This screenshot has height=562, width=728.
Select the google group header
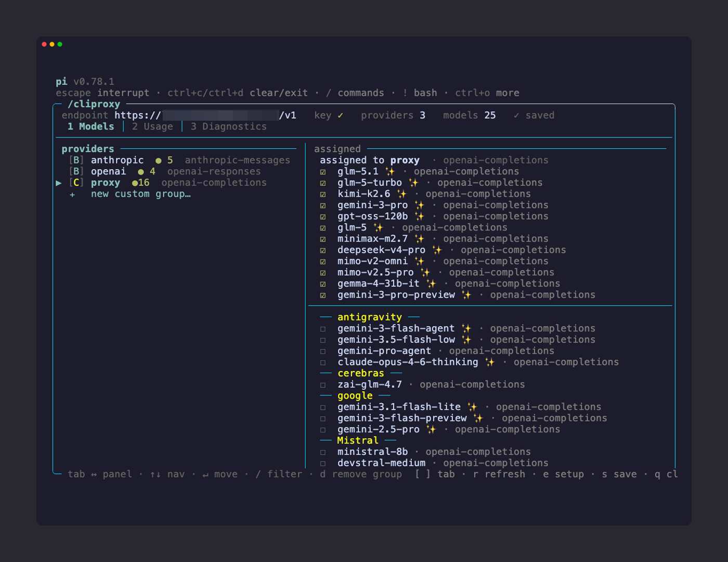[x=355, y=395]
